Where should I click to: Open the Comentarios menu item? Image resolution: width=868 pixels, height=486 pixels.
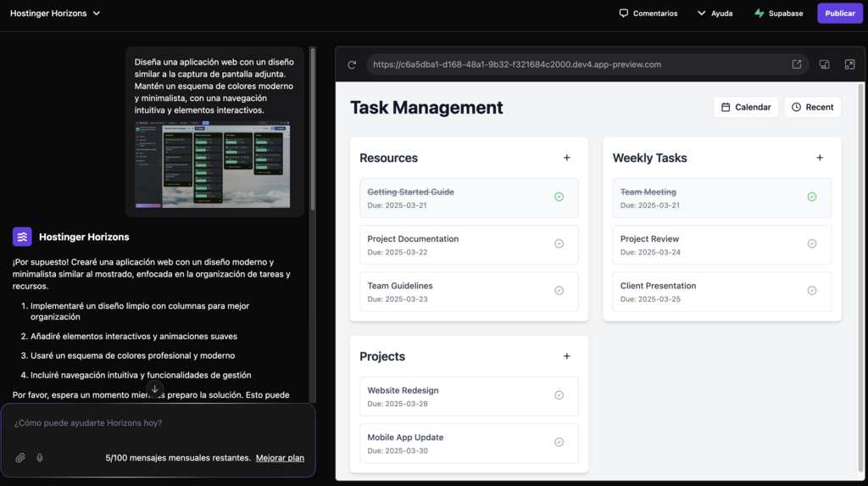648,14
